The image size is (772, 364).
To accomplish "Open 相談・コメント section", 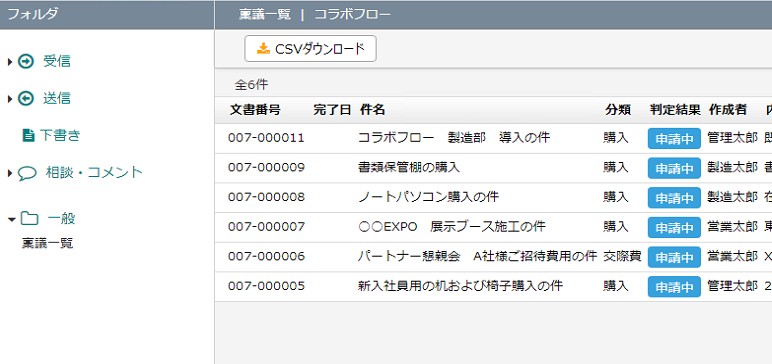I will pyautogui.click(x=94, y=173).
